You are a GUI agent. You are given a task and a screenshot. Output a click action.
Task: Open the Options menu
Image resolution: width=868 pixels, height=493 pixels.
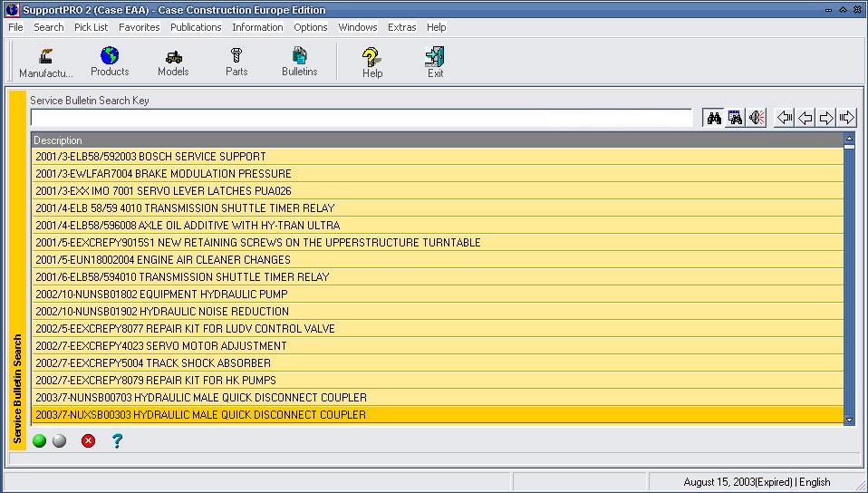point(311,27)
